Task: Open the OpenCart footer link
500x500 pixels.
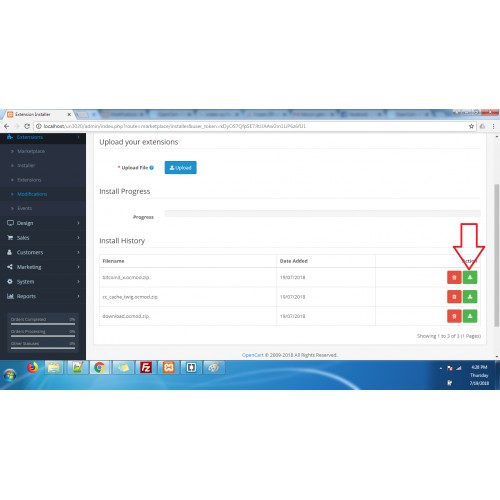Action: (252, 355)
